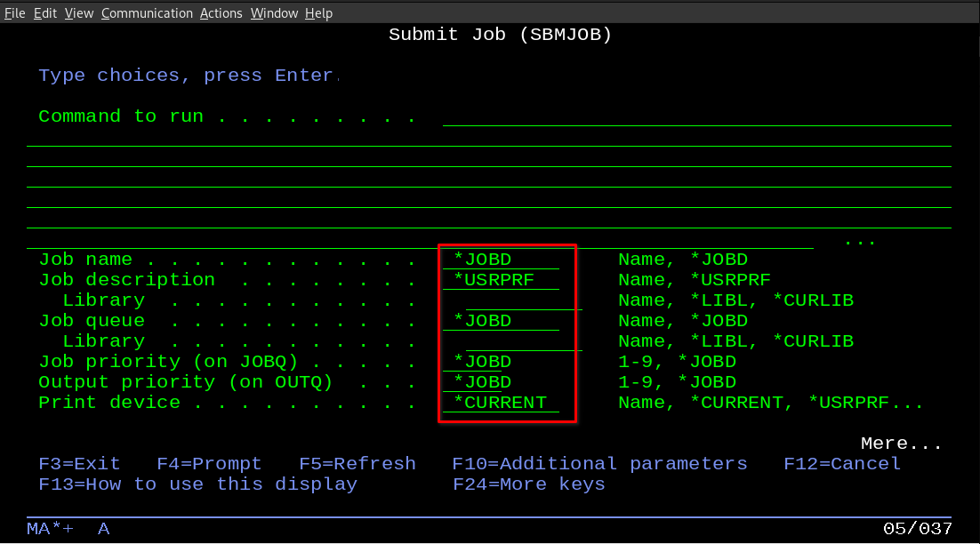The height and width of the screenshot is (544, 980).
Task: Click the F3=Exit function key label
Action: point(79,463)
